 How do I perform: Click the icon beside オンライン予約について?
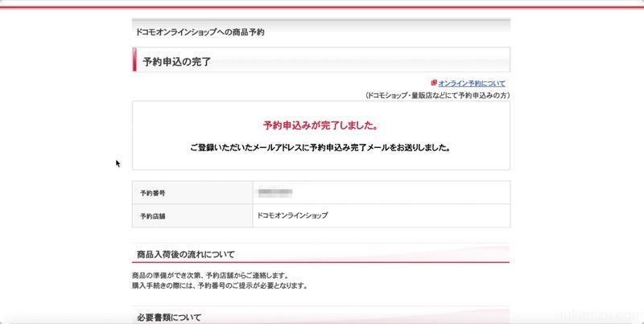click(434, 83)
